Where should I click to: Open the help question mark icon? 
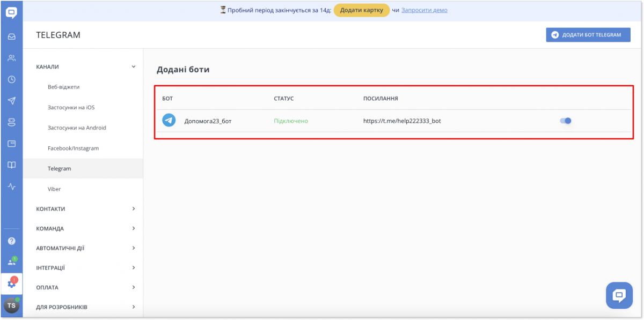11,241
